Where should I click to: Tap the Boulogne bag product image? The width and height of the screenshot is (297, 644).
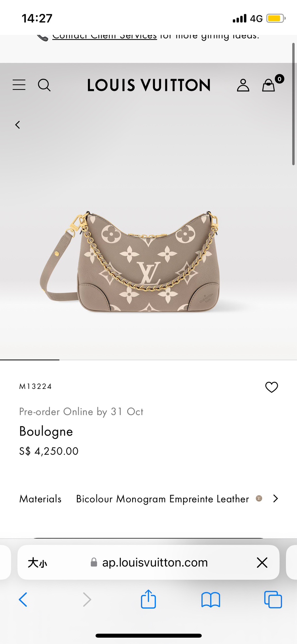130,262
